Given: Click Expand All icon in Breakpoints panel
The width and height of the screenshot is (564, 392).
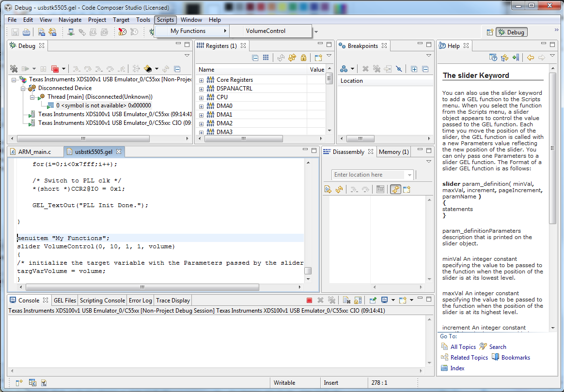Looking at the screenshot, I should [x=414, y=69].
